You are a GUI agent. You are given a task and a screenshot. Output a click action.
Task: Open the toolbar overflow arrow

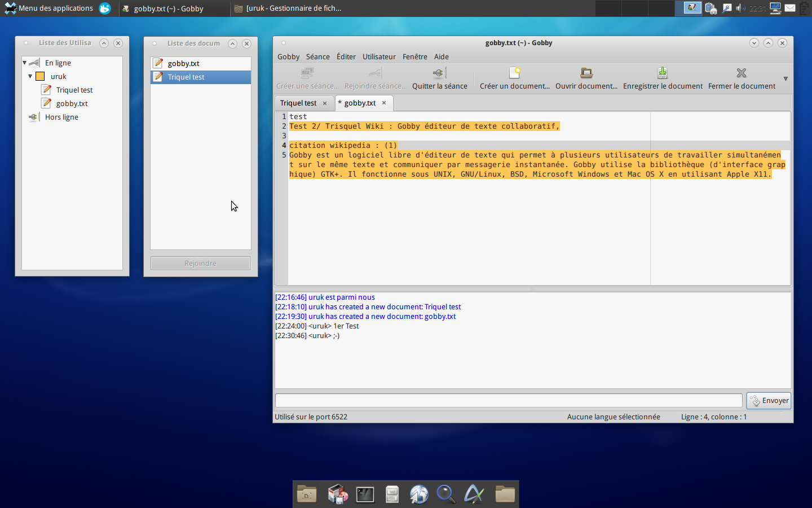tap(785, 79)
